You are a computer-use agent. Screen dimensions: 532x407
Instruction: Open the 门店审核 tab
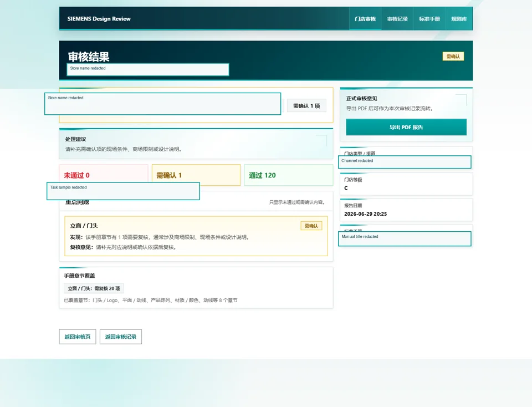tap(365, 19)
